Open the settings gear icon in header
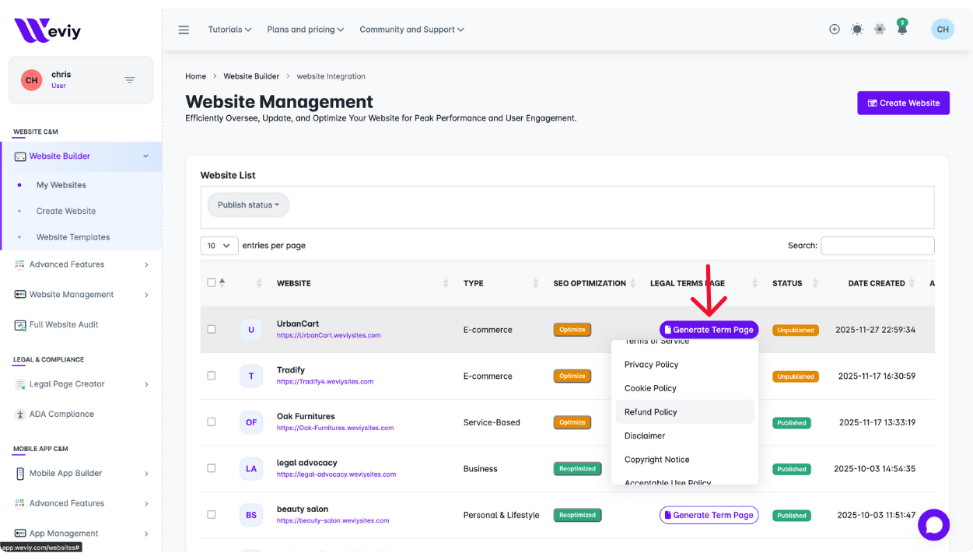Viewport: 973px width, 560px height. click(880, 30)
